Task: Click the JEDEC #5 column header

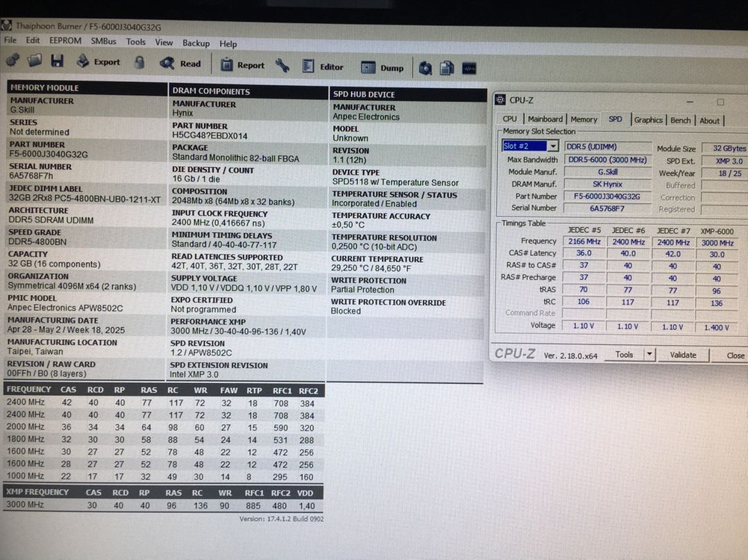Action: pyautogui.click(x=584, y=230)
